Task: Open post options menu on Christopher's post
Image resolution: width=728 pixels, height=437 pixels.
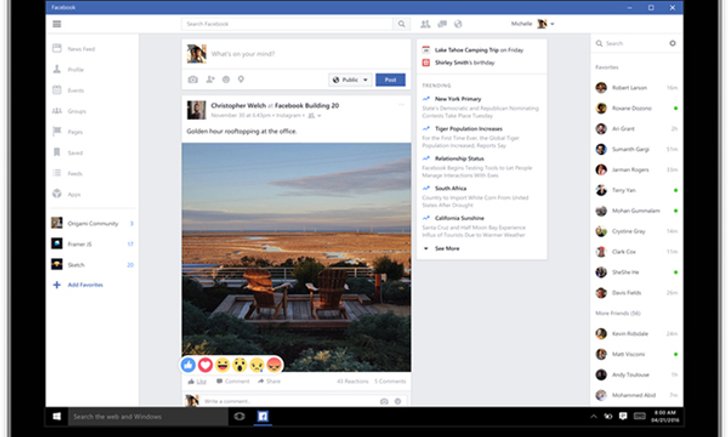Action: point(401,104)
